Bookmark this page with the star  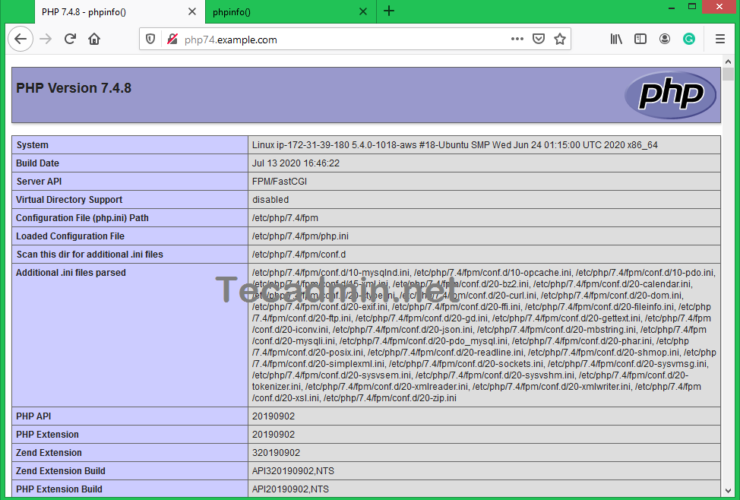pos(561,39)
